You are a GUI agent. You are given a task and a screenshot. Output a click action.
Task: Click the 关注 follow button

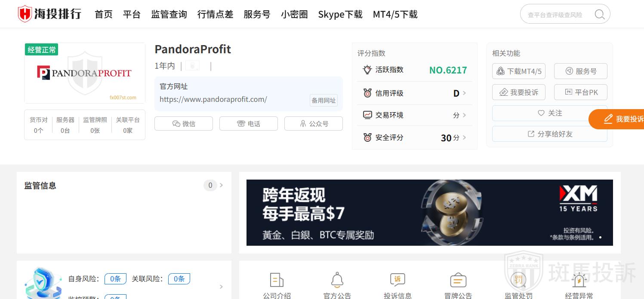point(549,113)
